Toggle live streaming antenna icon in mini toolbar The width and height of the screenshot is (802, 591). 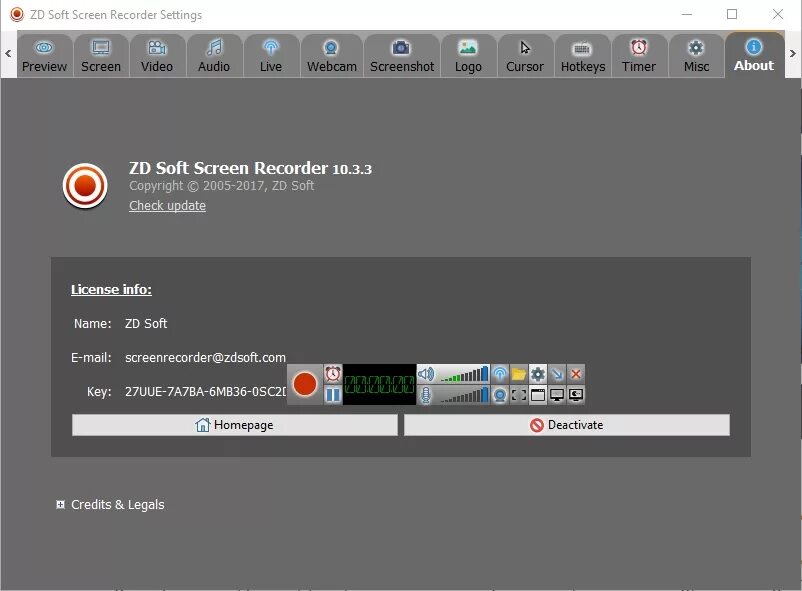tap(500, 374)
